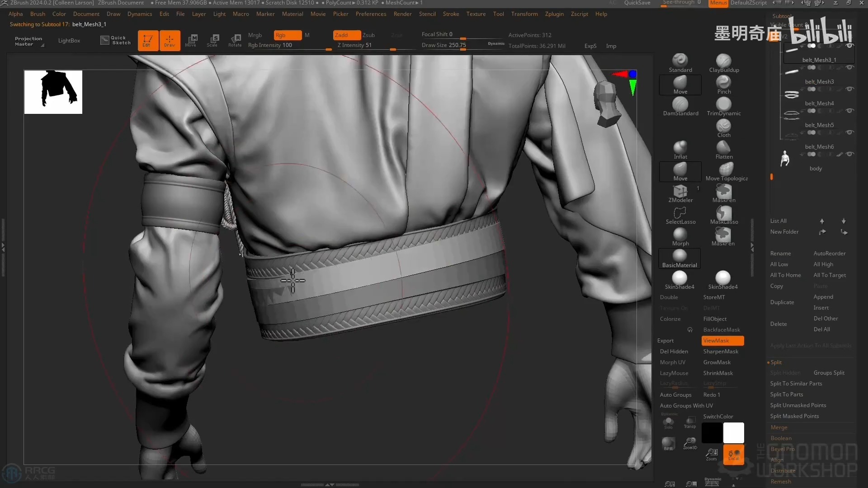
Task: Click the FillObject button
Action: tap(715, 319)
